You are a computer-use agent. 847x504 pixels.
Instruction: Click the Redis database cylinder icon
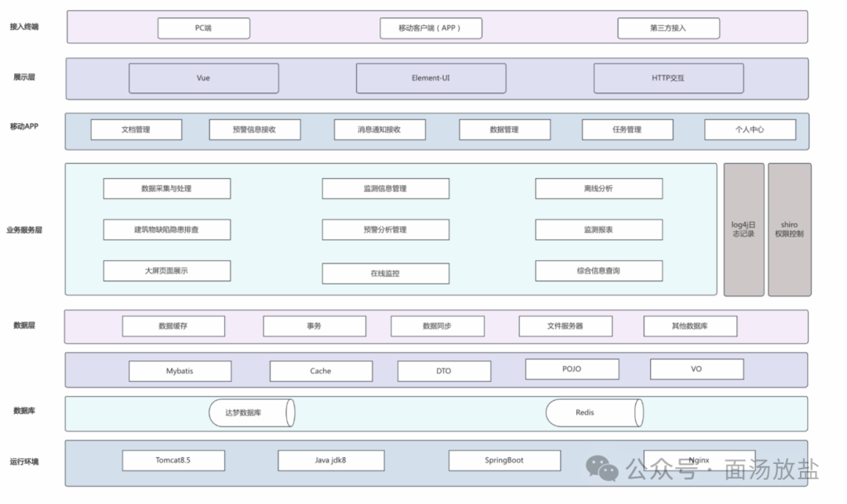point(594,413)
